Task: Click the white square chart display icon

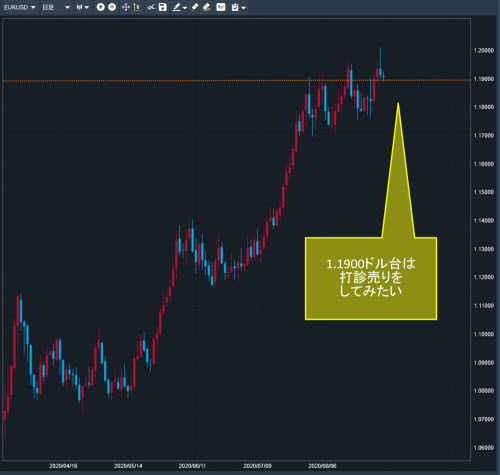Action: 221,7
